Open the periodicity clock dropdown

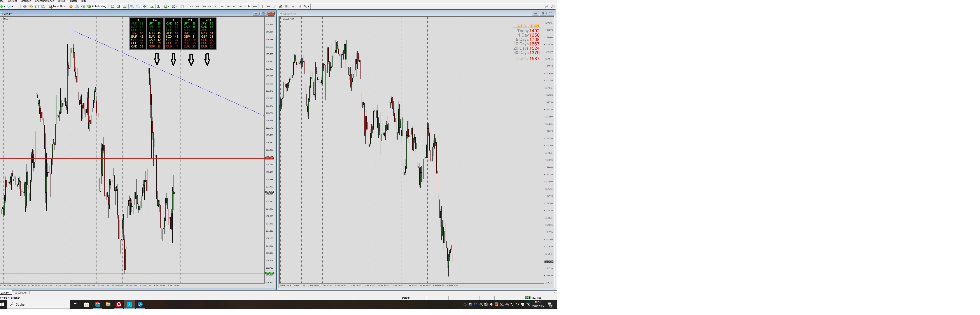(175, 7)
